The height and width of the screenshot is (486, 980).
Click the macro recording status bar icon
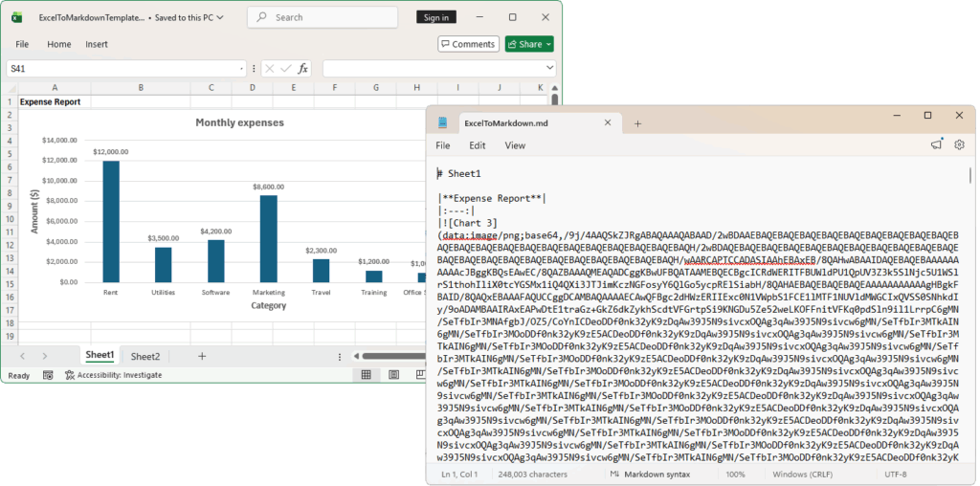tap(48, 375)
